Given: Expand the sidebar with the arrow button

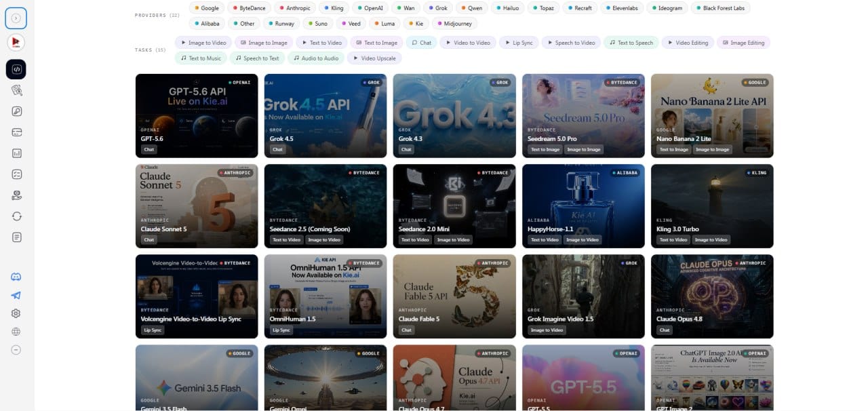Looking at the screenshot, I should click(16, 18).
